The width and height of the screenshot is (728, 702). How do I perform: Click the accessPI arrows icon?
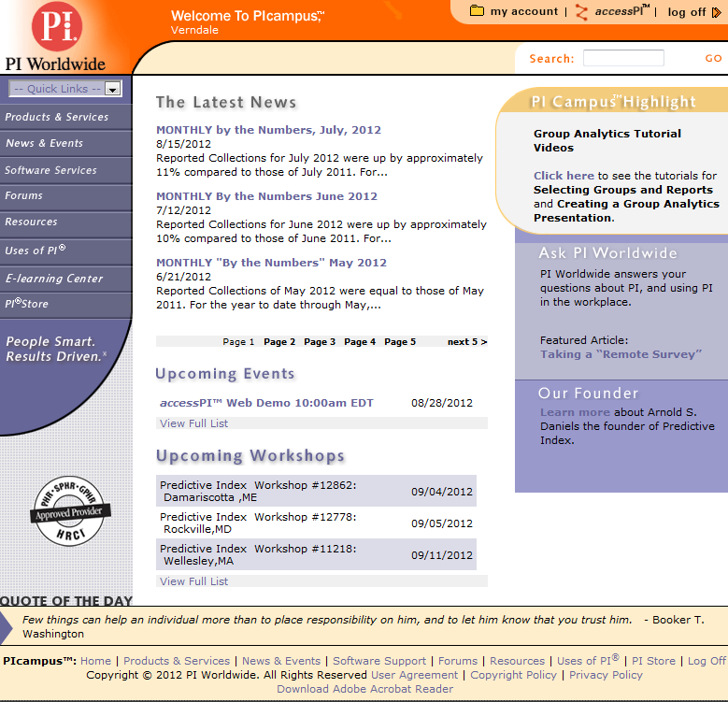(x=581, y=11)
